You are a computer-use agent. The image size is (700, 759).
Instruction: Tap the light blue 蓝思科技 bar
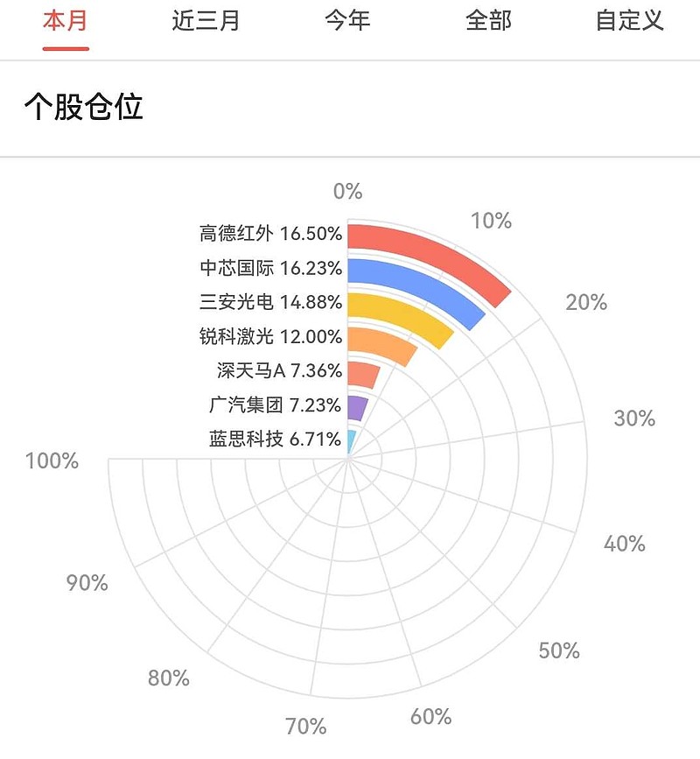click(351, 440)
